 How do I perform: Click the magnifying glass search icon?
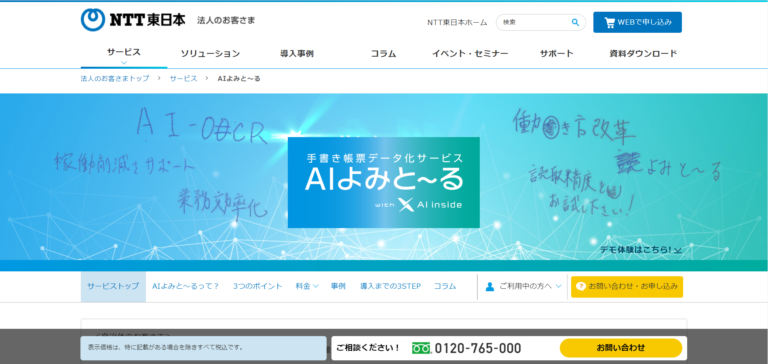575,22
